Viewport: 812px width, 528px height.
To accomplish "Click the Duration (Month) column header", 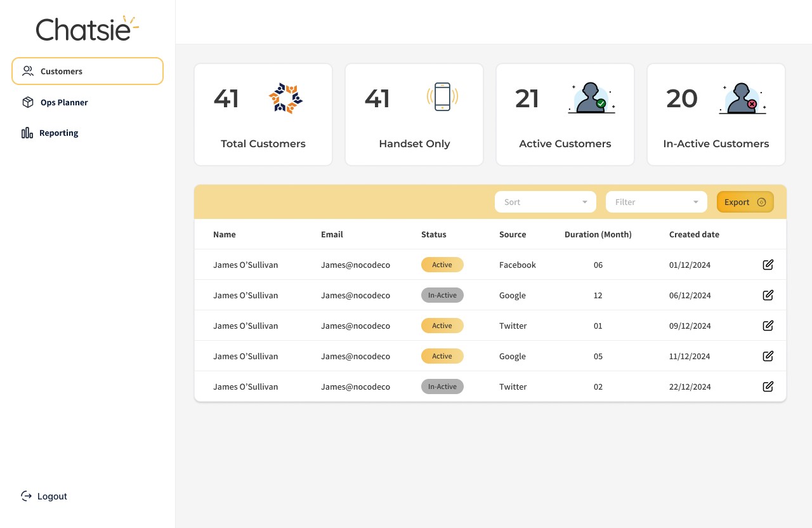I will (598, 234).
